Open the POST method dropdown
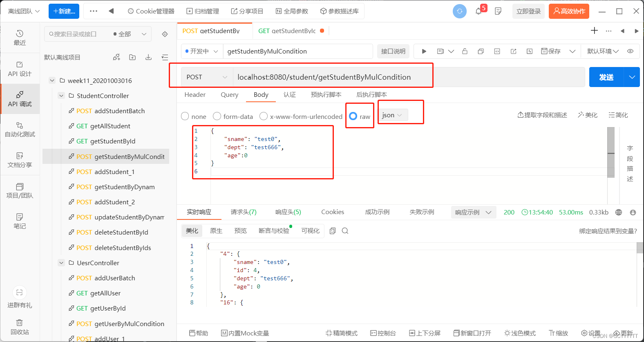This screenshot has width=644, height=342. click(207, 77)
